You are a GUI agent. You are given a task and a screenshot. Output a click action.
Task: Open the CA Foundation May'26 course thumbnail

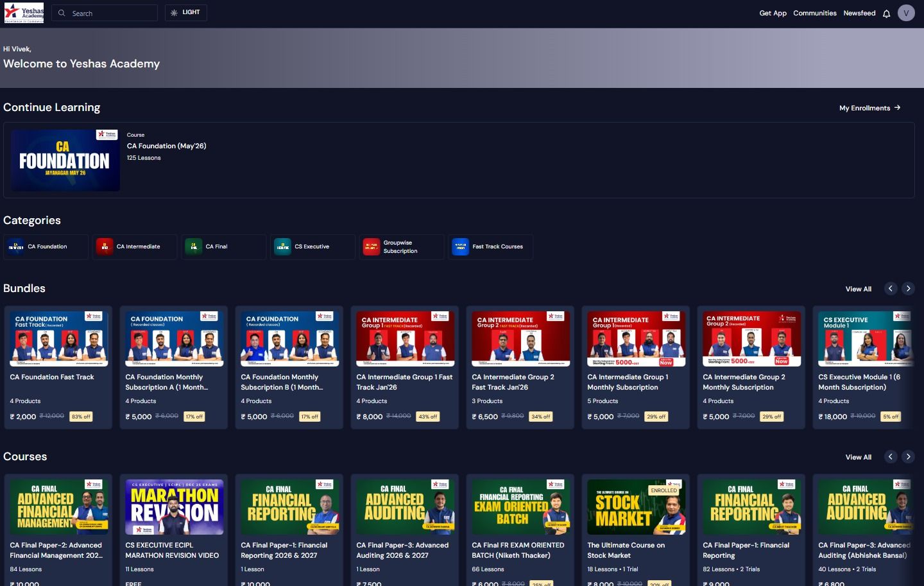(65, 160)
